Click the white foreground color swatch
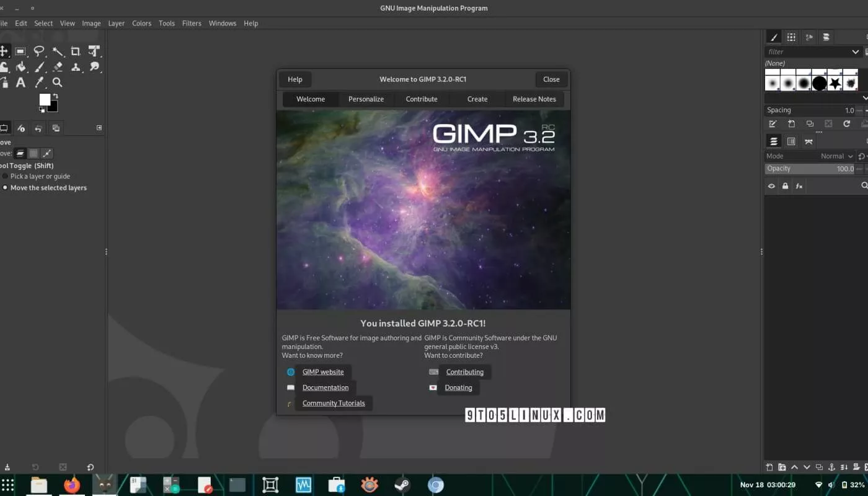Image resolution: width=868 pixels, height=496 pixels. [x=45, y=99]
